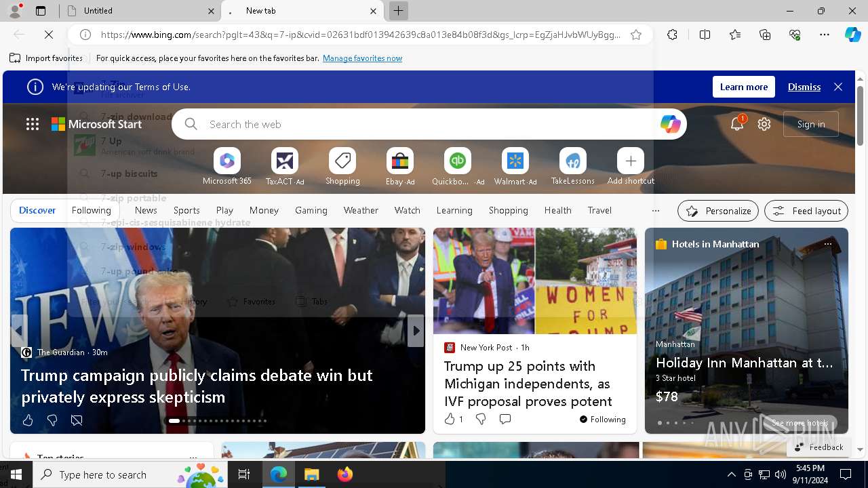The width and height of the screenshot is (868, 488).
Task: Open Favorites hub icon
Action: 735,35
